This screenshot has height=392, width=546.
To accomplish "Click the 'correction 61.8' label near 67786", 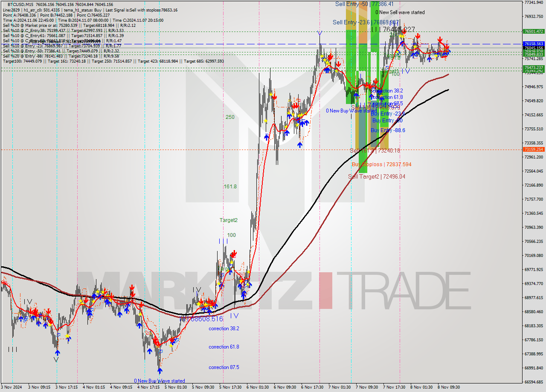I will click(x=224, y=347).
